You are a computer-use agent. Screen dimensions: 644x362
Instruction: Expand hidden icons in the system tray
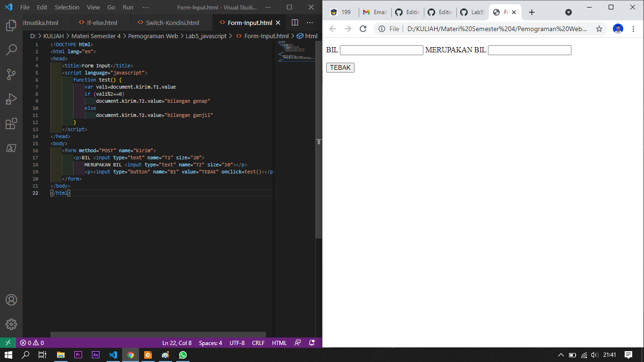(561, 356)
